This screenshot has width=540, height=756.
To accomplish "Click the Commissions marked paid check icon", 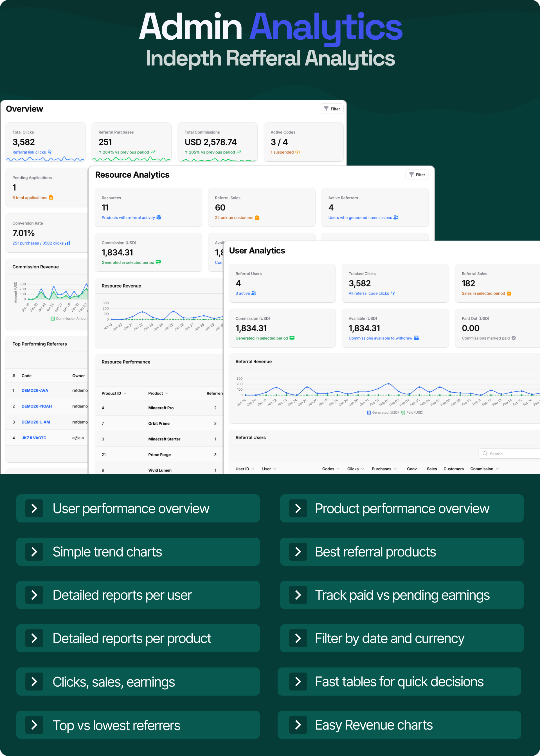I will [514, 338].
